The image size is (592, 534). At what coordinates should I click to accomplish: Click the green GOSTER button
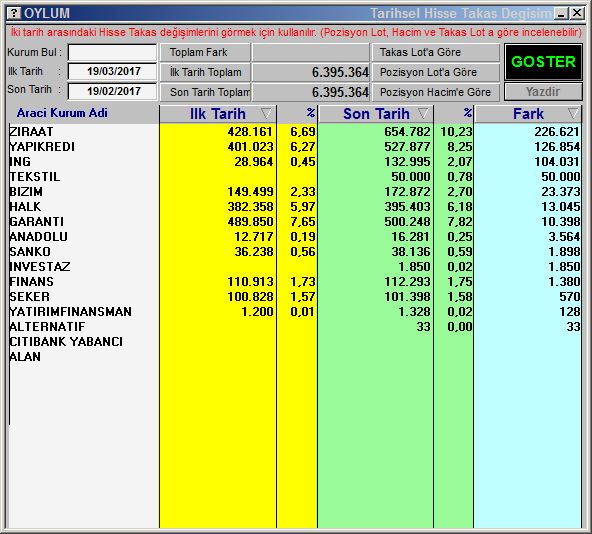[543, 62]
